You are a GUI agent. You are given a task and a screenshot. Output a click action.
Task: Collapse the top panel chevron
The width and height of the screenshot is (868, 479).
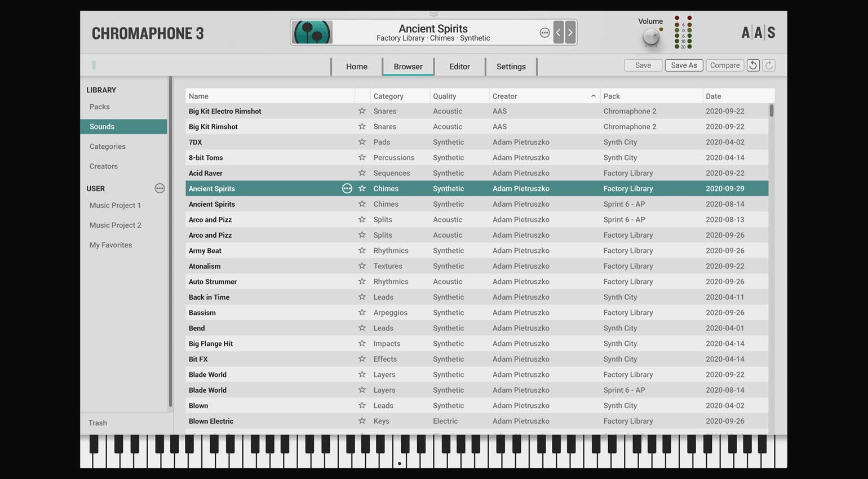(x=433, y=14)
